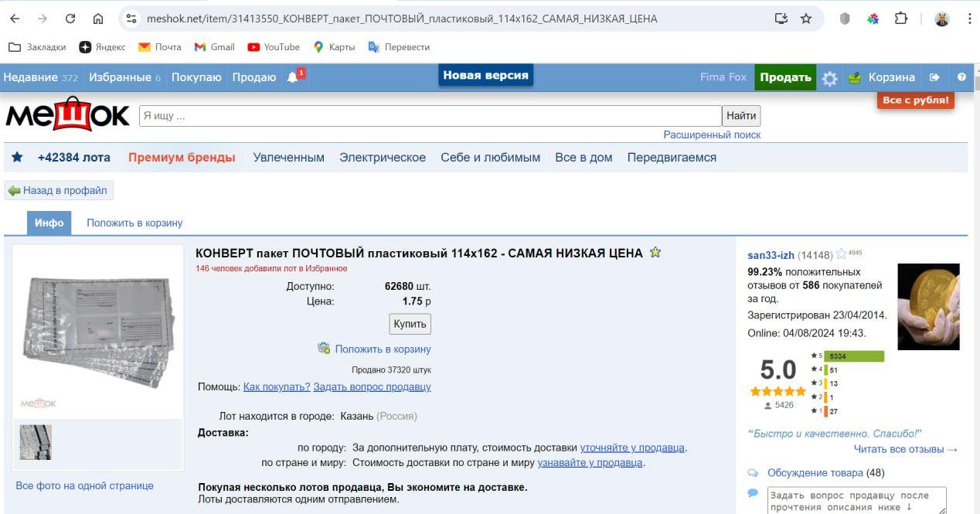Screen dimensions: 980x514
Task: Open the Избранные menu item
Action: coord(125,77)
